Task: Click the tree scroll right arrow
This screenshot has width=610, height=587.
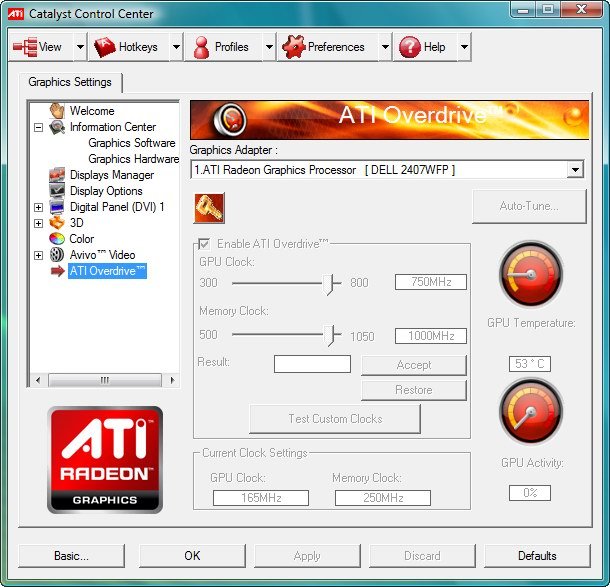Action: pos(172,380)
